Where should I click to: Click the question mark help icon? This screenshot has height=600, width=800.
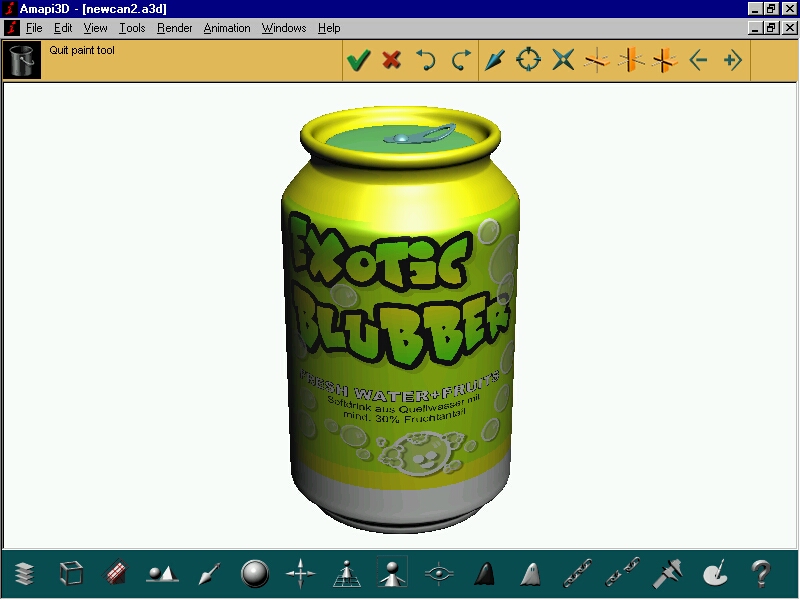(761, 574)
